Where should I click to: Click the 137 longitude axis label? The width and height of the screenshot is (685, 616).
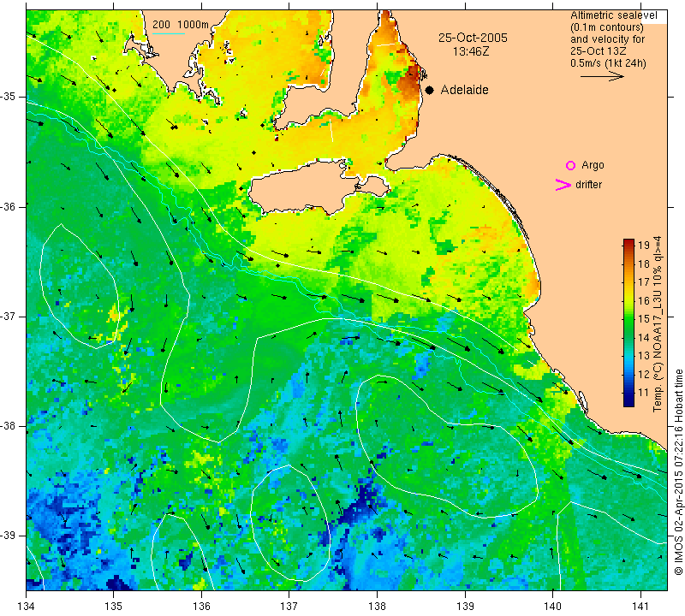(x=289, y=606)
